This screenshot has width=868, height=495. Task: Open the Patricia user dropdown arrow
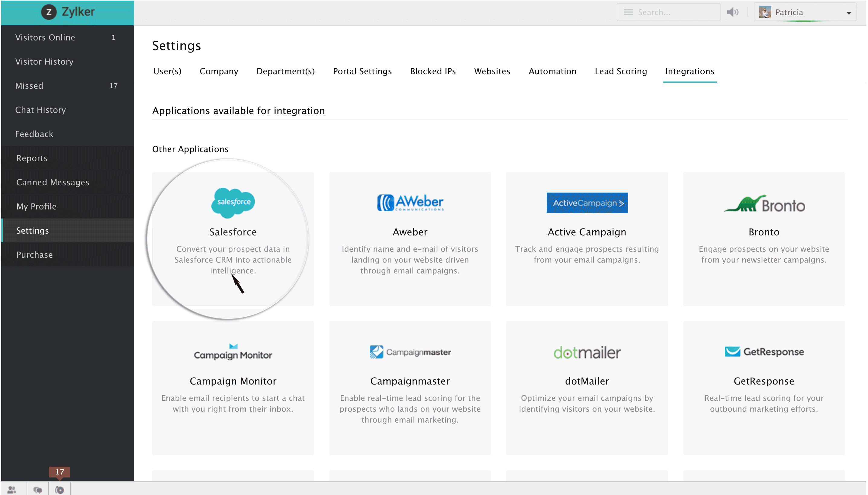point(849,13)
